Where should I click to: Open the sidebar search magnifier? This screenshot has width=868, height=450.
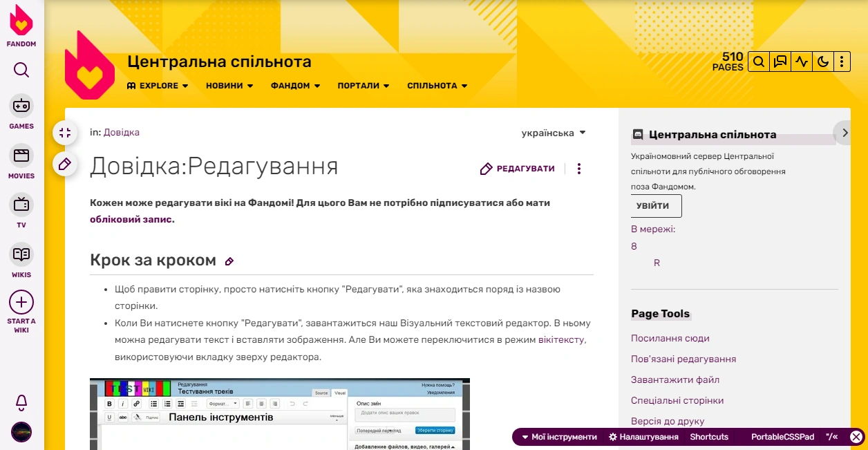[21, 70]
